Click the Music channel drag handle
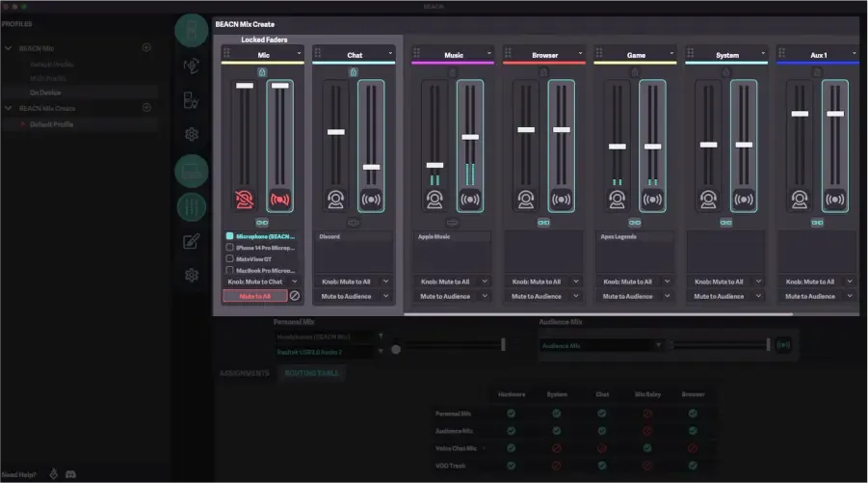Screen dimensions: 868x483 click(x=417, y=53)
